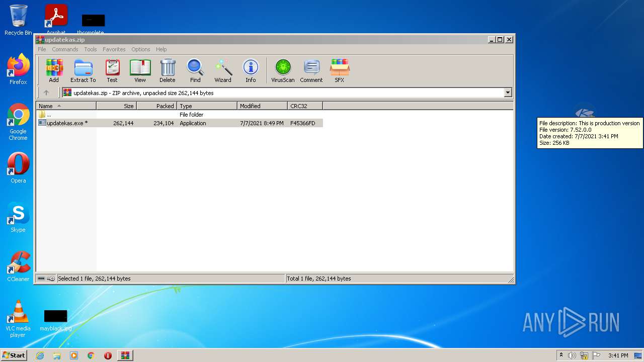
Task: Click the Start button
Action: tap(14, 355)
